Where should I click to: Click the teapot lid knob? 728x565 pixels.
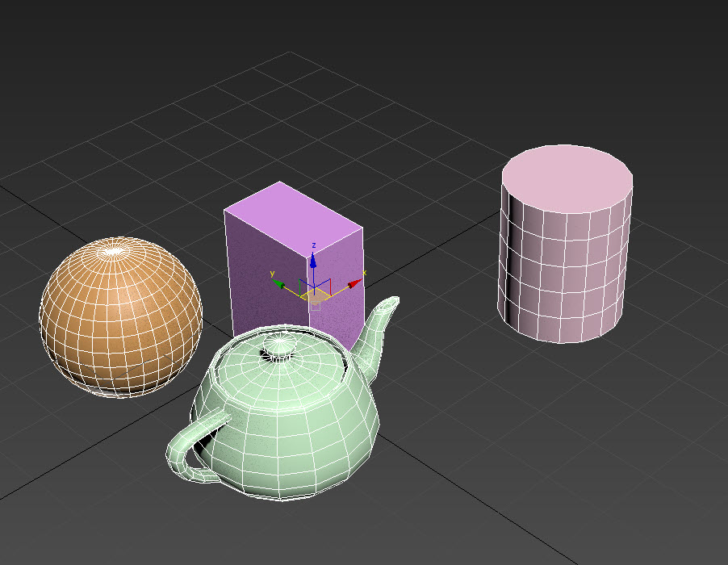click(279, 348)
